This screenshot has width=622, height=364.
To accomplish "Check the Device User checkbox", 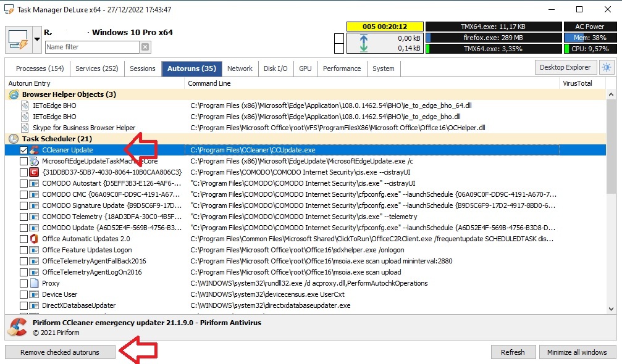I will [x=23, y=294].
